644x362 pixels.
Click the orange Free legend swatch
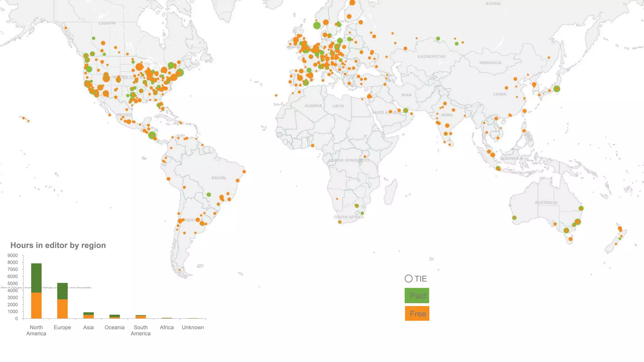[x=417, y=314]
